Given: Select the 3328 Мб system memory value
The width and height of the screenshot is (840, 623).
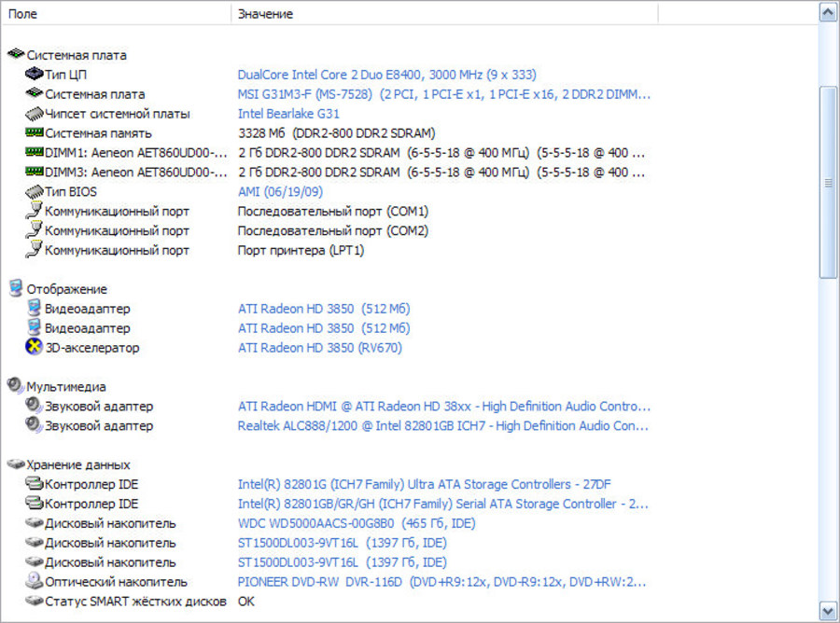Looking at the screenshot, I should pyautogui.click(x=336, y=133).
